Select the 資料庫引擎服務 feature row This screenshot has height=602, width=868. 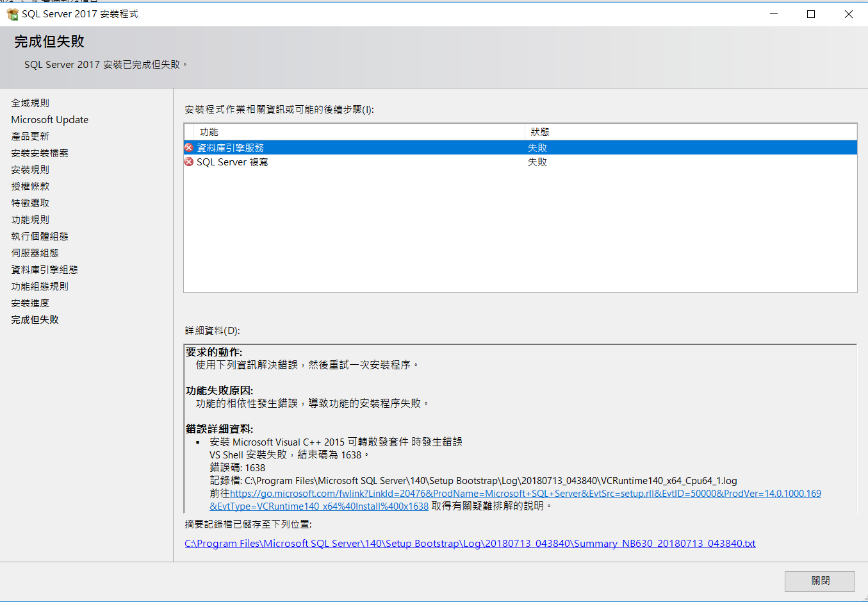[x=520, y=147]
